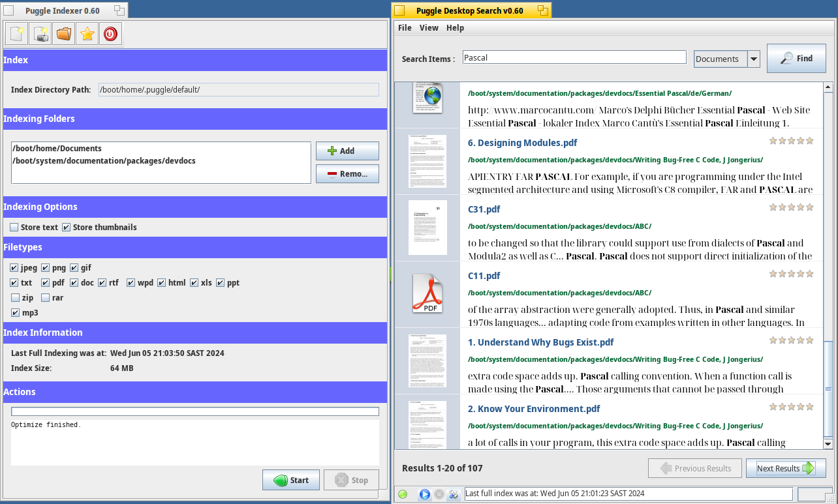Screen dimensions: 838x504
Task: Click the Find button
Action: 796,58
